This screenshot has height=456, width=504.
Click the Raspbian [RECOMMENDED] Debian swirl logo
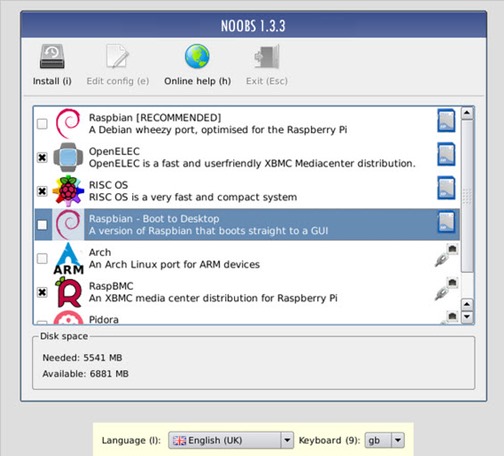[68, 123]
